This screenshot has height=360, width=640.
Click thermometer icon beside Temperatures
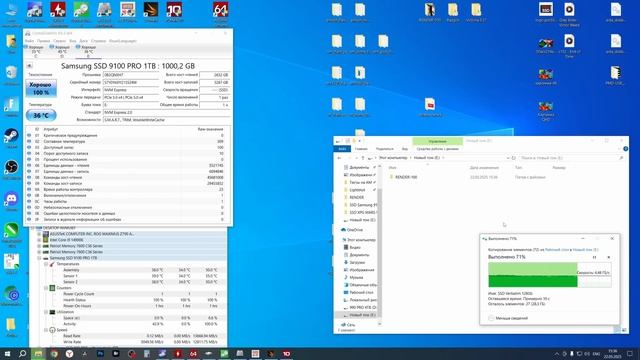pos(52,264)
